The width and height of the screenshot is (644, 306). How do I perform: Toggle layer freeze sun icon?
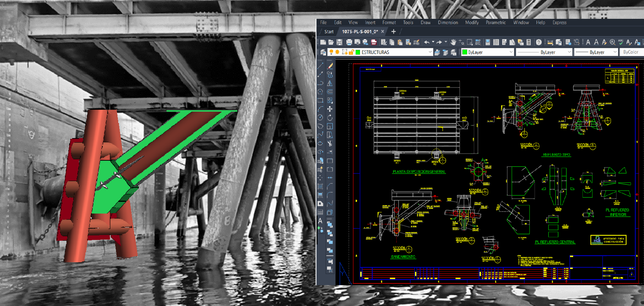(x=337, y=52)
